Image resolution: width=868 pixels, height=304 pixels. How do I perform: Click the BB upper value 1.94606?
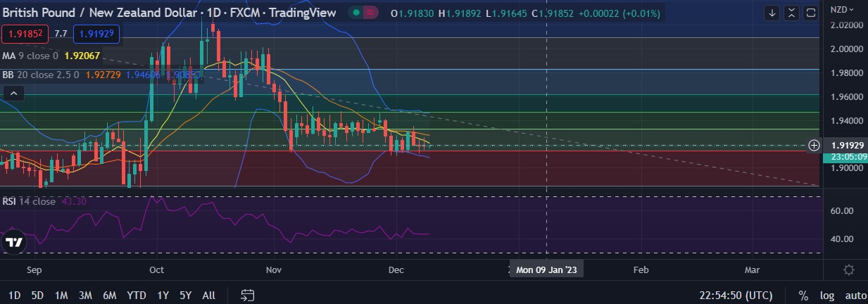point(144,73)
